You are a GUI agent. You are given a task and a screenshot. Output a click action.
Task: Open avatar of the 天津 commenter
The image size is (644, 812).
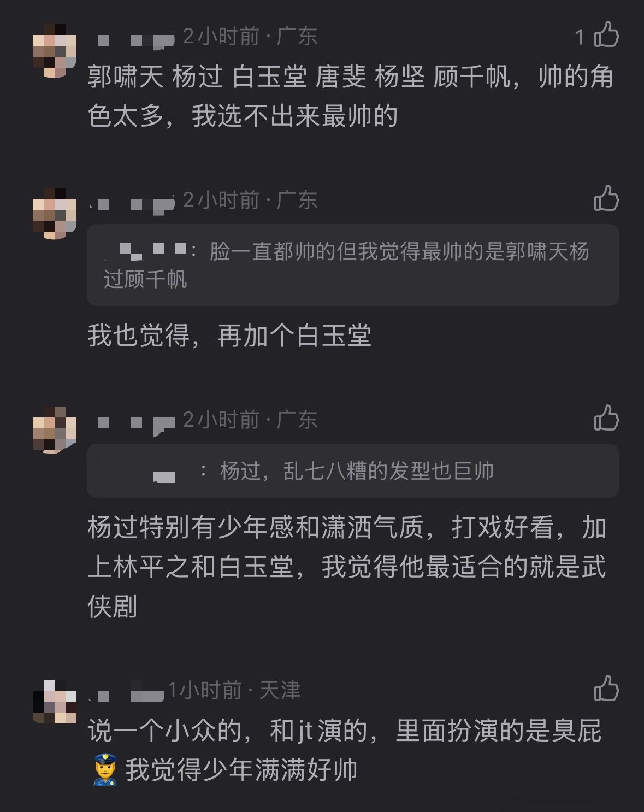pos(55,702)
